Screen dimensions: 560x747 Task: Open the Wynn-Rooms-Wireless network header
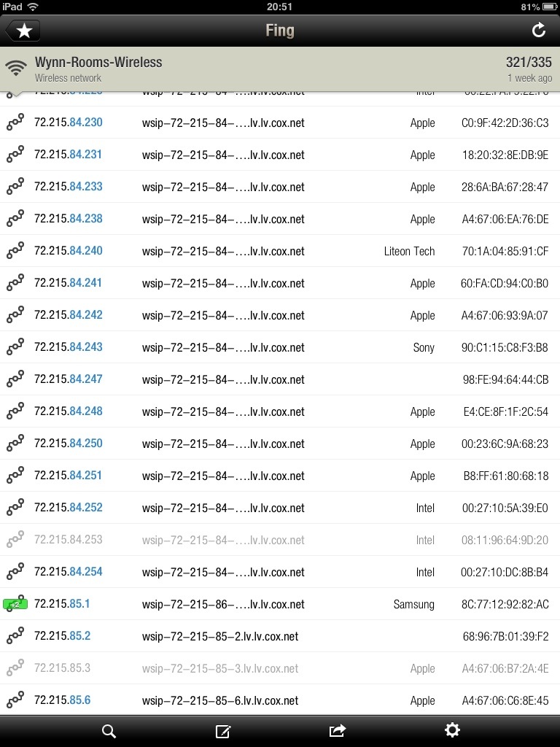click(x=280, y=69)
